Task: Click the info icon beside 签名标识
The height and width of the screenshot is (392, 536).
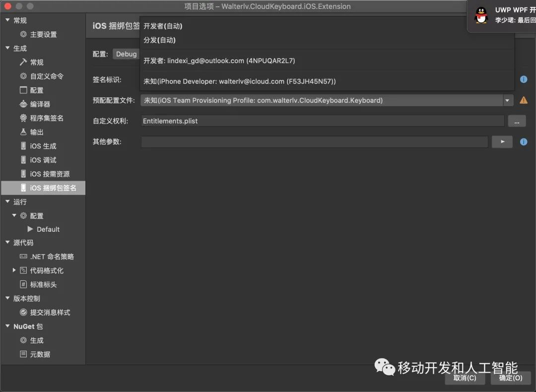Action: tap(524, 79)
